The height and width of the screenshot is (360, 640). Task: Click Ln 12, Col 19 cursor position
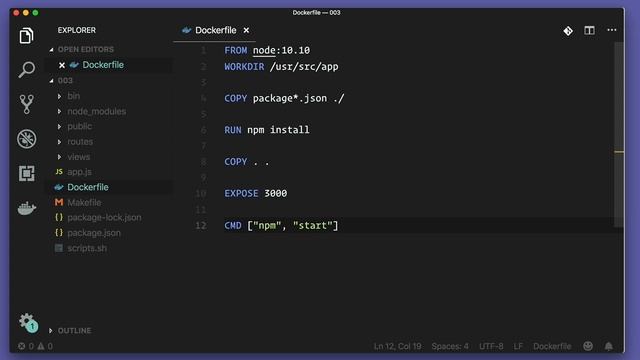(x=398, y=346)
